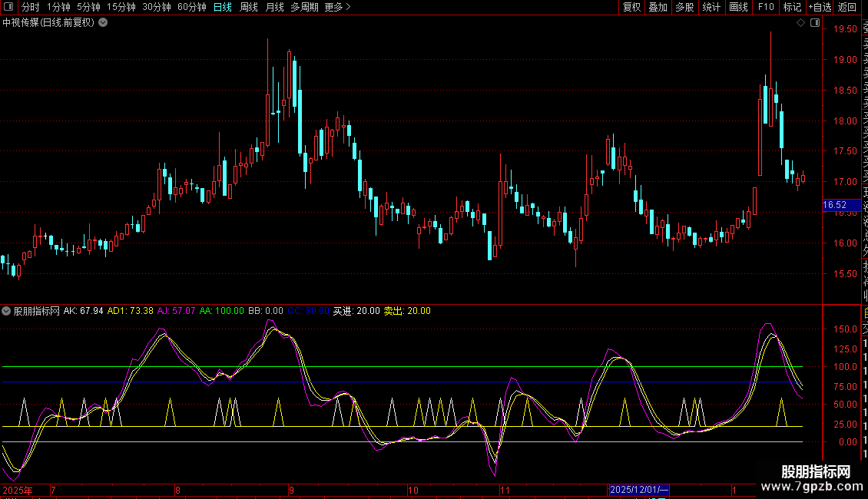The height and width of the screenshot is (499, 868).
Task: Open the 复权 adjustment options
Action: [x=632, y=7]
